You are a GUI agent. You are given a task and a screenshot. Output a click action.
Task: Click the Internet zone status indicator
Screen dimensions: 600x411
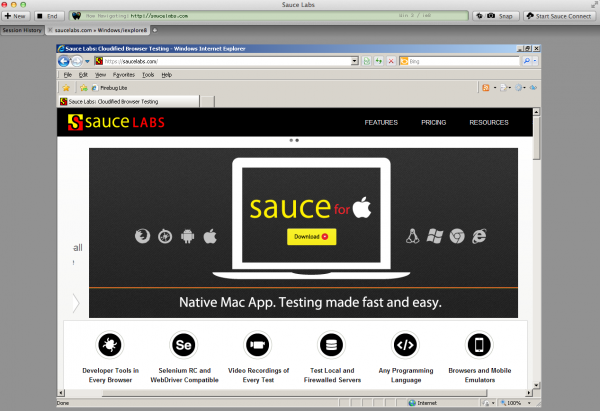pos(422,403)
